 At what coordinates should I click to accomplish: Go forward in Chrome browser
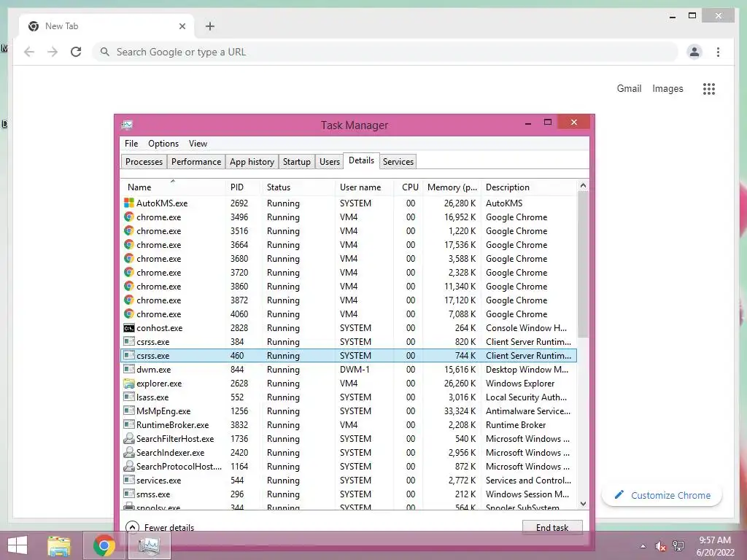tap(53, 52)
